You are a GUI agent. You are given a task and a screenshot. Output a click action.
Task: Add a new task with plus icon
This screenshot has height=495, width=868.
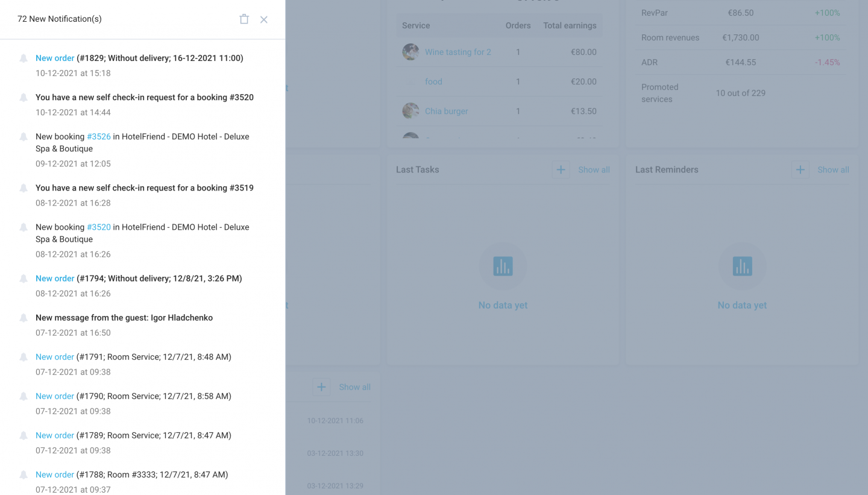[x=561, y=170]
